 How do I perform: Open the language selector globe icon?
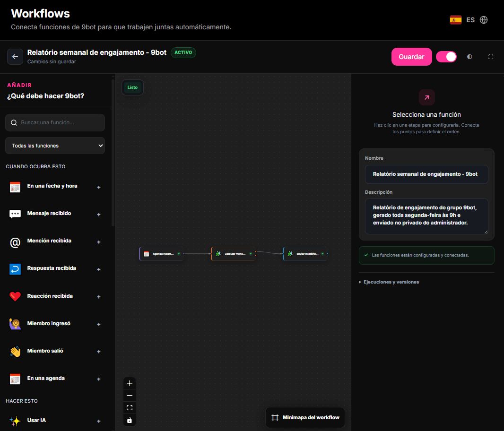point(483,20)
